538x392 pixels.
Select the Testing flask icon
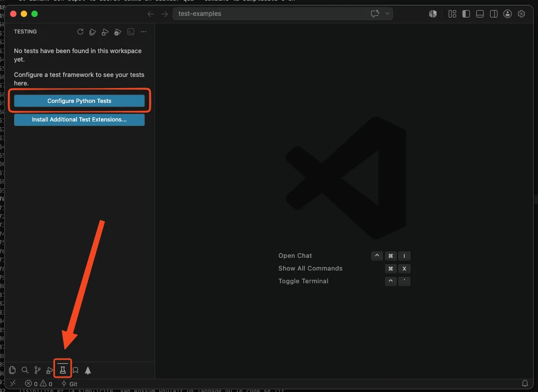coord(63,370)
